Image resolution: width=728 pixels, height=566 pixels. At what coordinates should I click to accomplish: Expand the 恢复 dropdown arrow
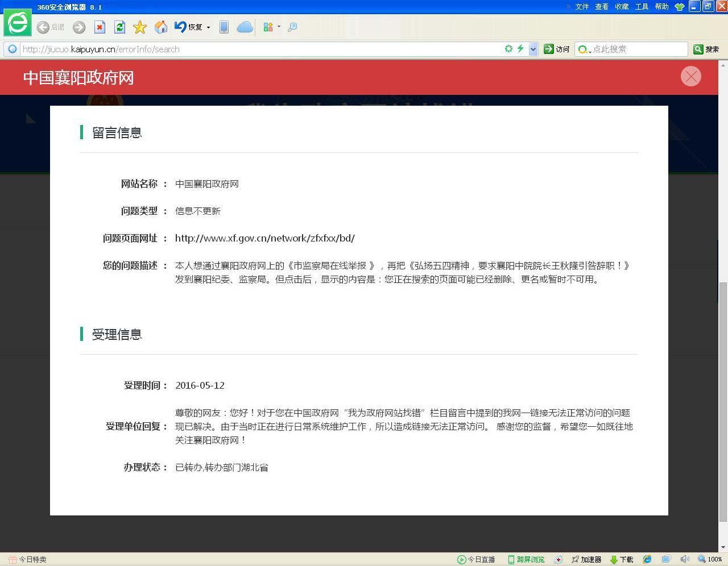pyautogui.click(x=208, y=27)
